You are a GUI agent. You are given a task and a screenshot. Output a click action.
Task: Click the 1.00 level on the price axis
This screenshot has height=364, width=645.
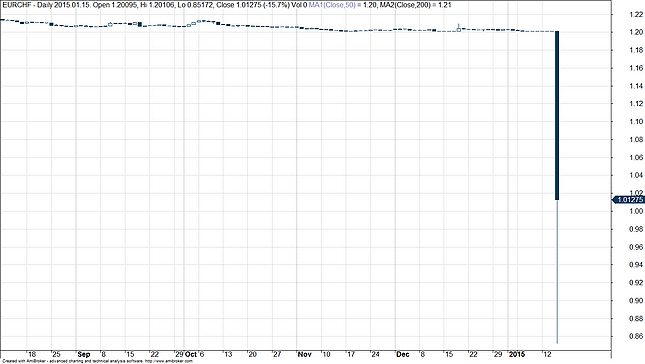point(636,211)
